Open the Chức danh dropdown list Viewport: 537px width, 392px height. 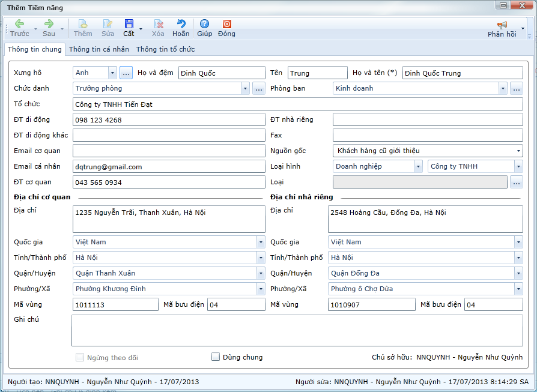(244, 88)
